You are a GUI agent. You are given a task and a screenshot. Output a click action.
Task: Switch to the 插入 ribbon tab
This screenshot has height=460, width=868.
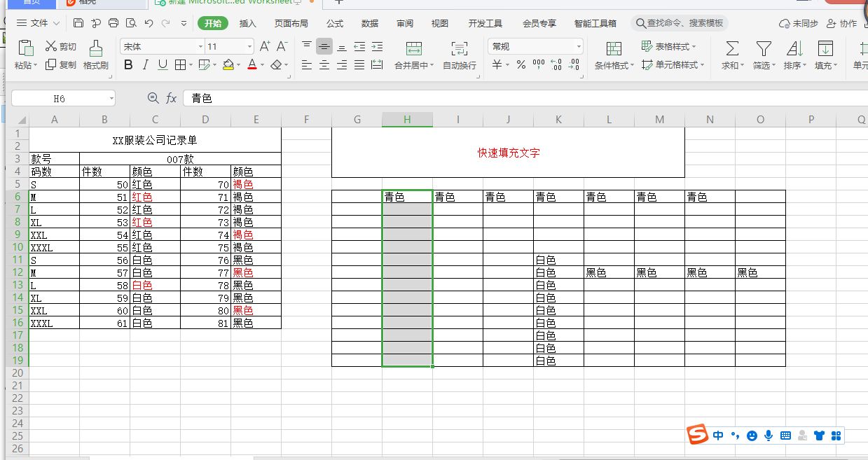pyautogui.click(x=248, y=23)
